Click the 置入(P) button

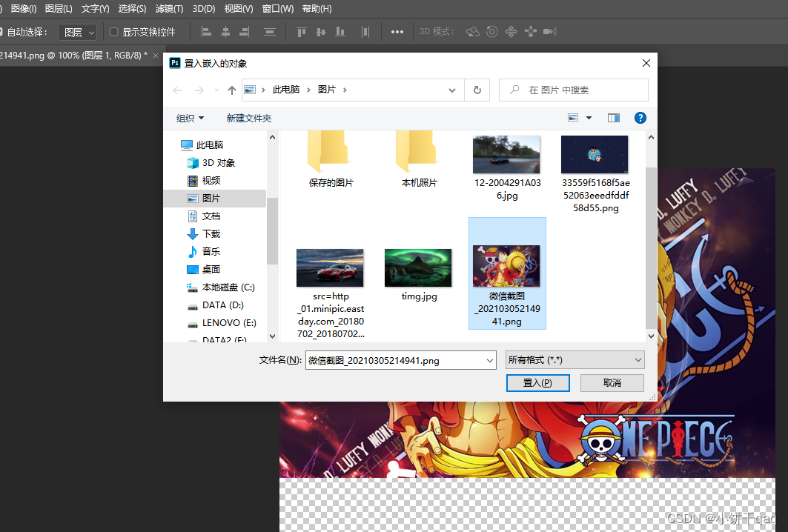click(537, 383)
